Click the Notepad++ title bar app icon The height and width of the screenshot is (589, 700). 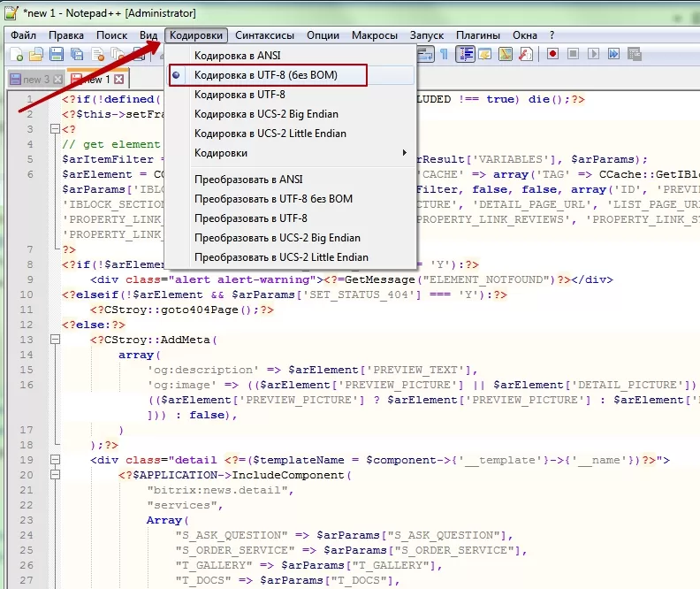pyautogui.click(x=11, y=12)
